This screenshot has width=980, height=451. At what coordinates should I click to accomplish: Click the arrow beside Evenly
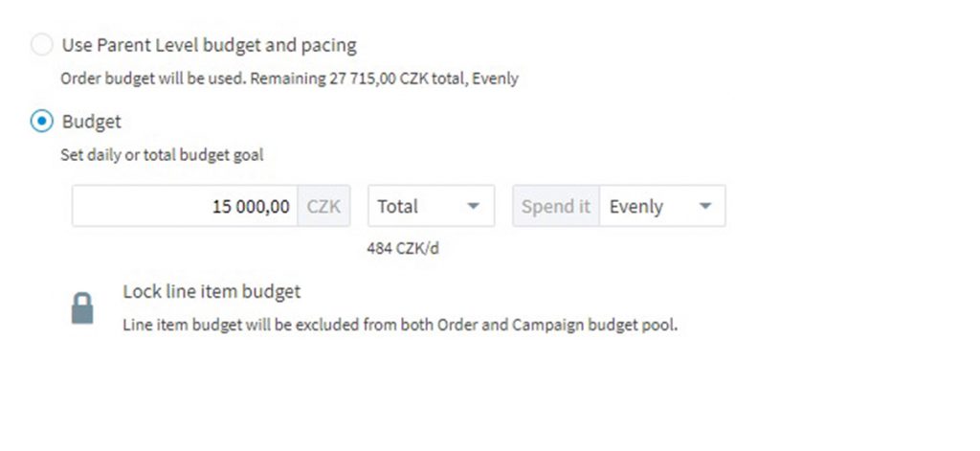coord(705,206)
